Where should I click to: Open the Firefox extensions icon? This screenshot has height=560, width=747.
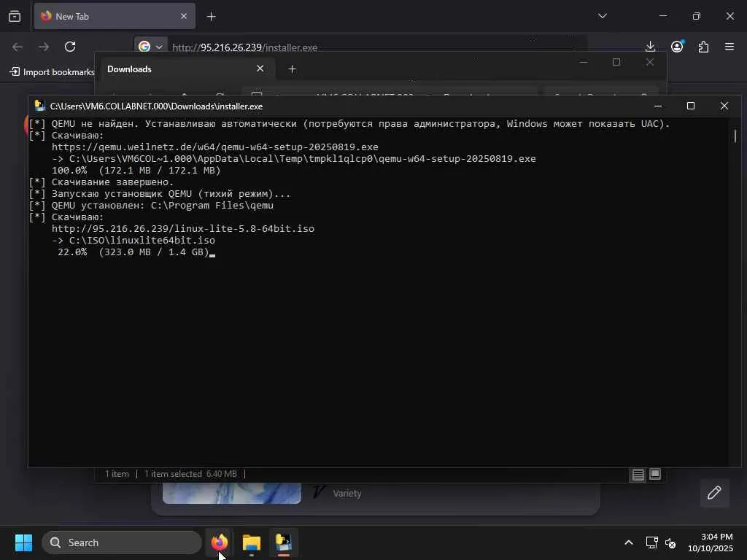[703, 47]
